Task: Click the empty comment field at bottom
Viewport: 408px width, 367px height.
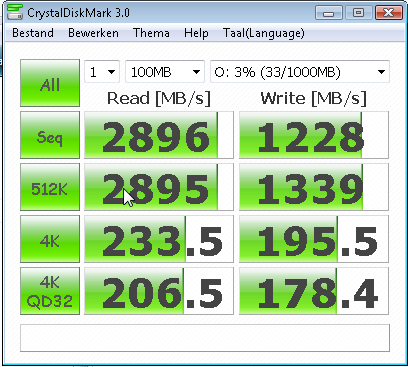Action: click(205, 338)
